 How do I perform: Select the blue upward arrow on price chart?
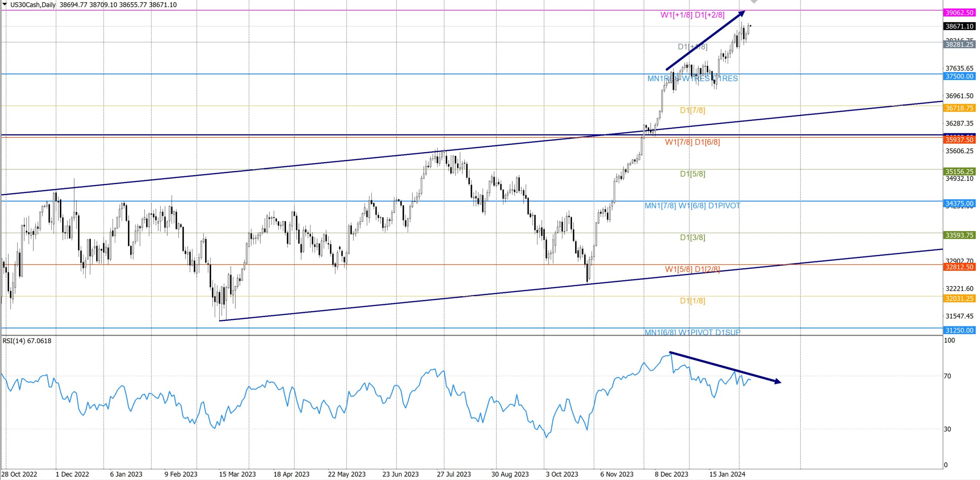(x=705, y=41)
